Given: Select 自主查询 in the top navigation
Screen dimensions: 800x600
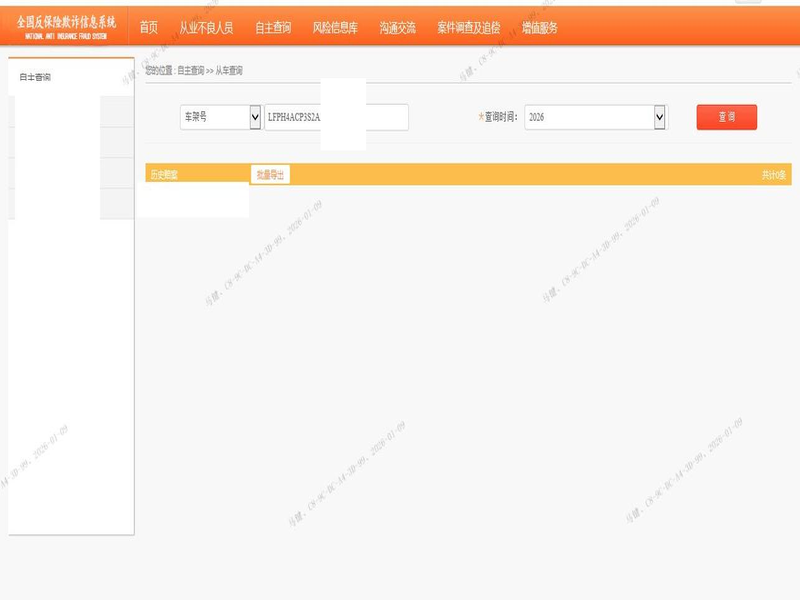Looking at the screenshot, I should click(273, 27).
